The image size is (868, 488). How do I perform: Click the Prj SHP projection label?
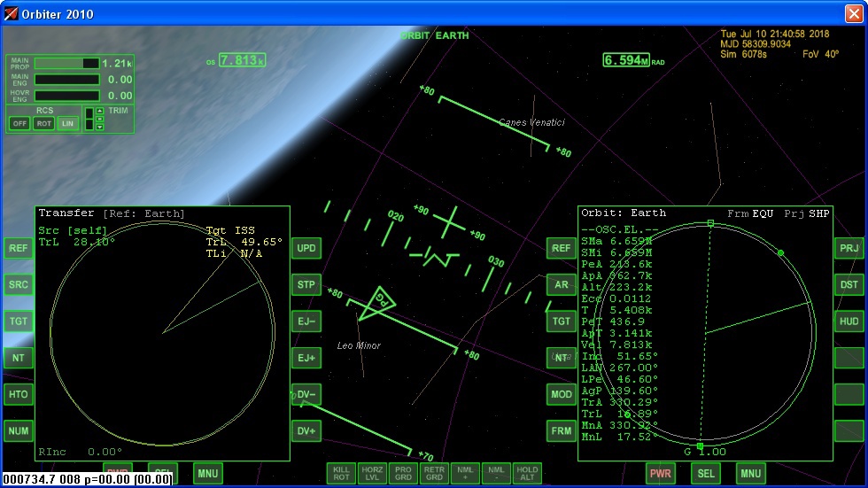point(807,213)
